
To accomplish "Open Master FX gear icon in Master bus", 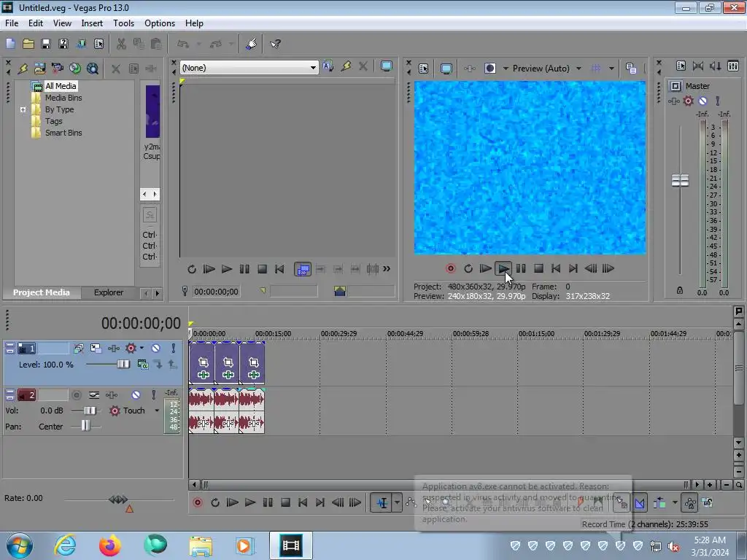I will coord(688,101).
